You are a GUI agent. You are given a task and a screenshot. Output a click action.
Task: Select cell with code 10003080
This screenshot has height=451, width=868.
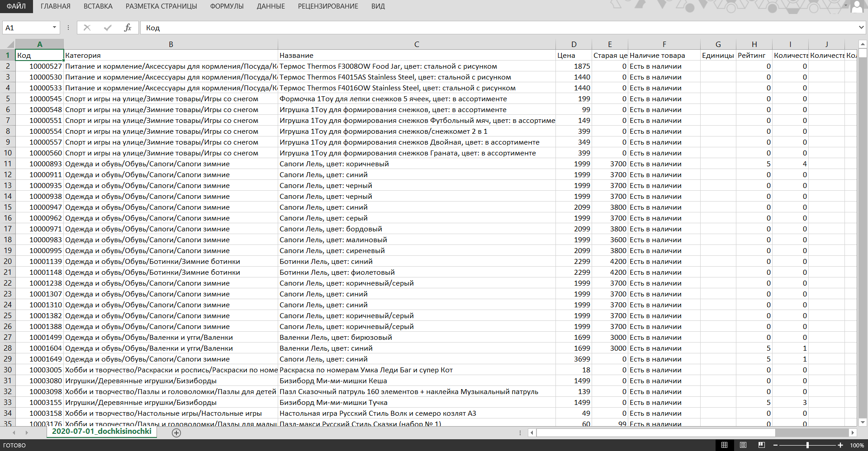pos(40,381)
